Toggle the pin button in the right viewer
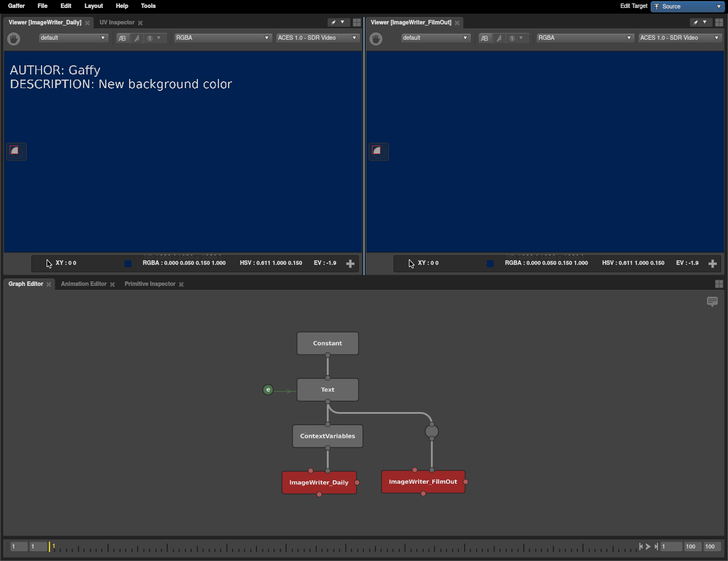 tap(696, 22)
